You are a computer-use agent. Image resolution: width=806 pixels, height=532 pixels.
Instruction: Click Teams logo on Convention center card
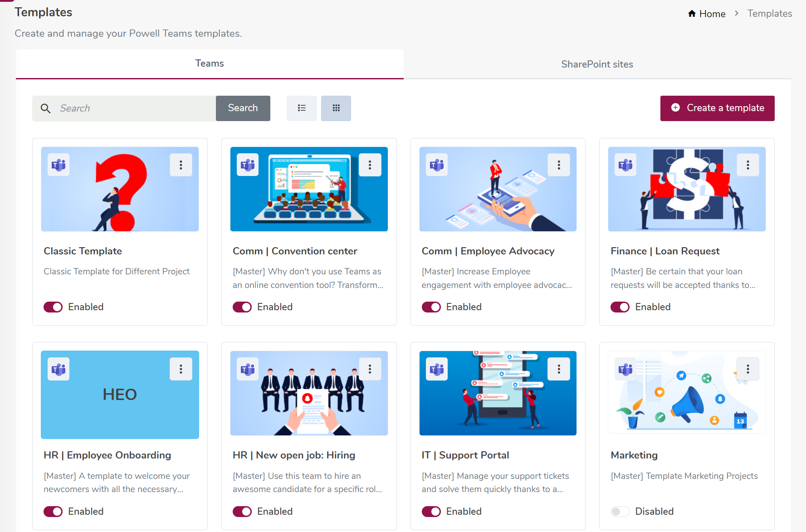(x=248, y=165)
